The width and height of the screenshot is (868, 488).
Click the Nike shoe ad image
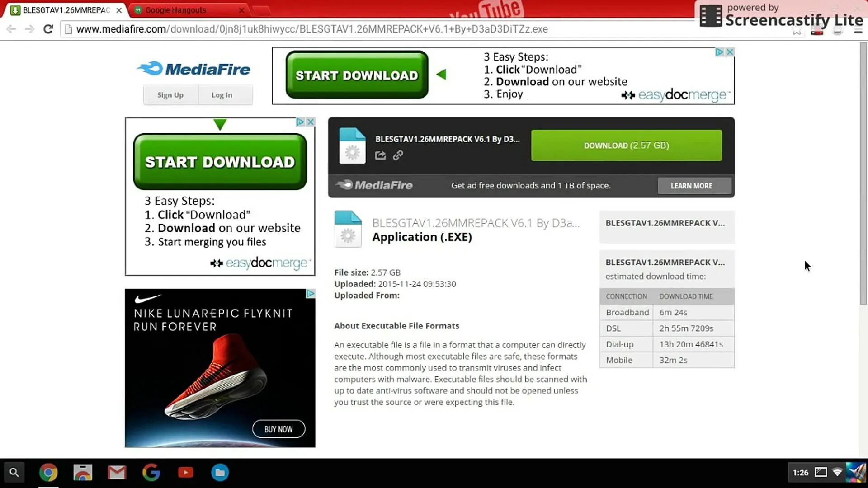coord(220,368)
